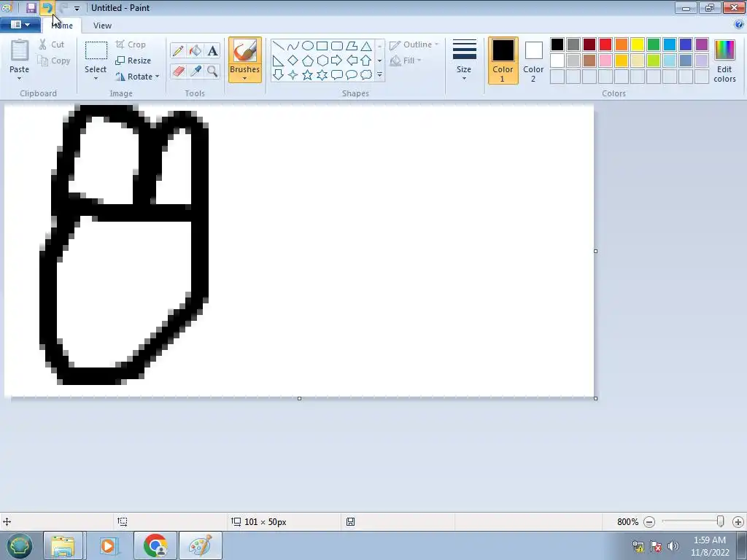Viewport: 747px width, 560px height.
Task: Pick the red color swatch
Action: [x=605, y=44]
